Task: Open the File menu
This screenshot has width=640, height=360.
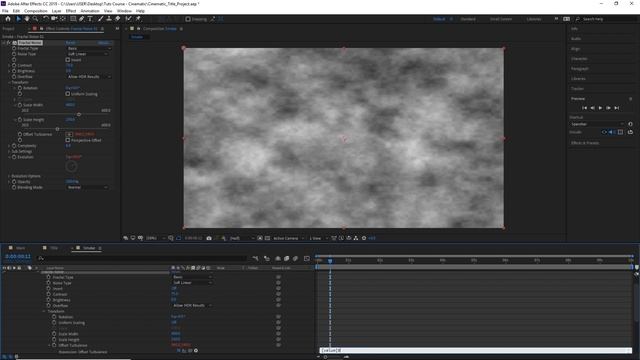Action: (x=5, y=11)
